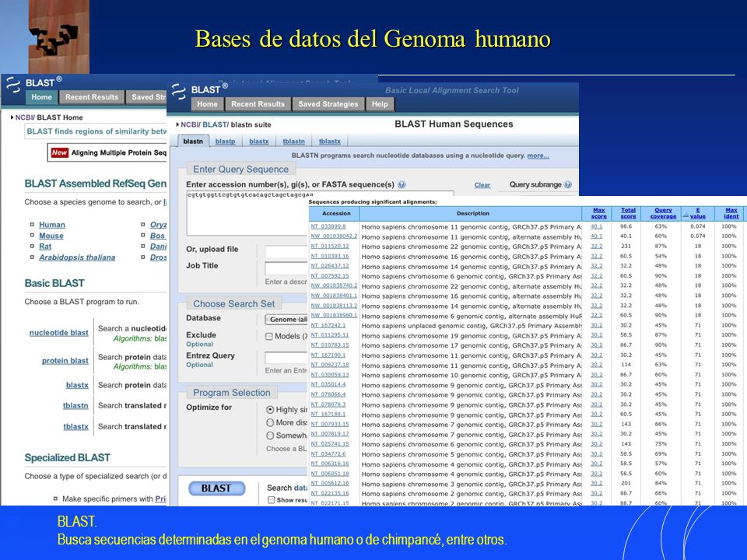
Task: Click NCBI breadcrumb in blastn suite window
Action: [x=190, y=124]
